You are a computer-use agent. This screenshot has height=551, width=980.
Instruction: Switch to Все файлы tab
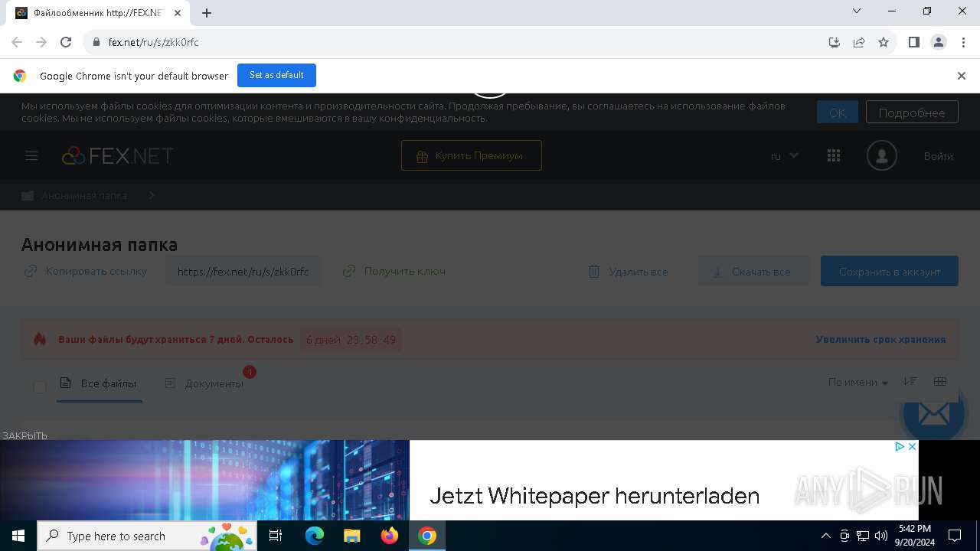click(100, 383)
